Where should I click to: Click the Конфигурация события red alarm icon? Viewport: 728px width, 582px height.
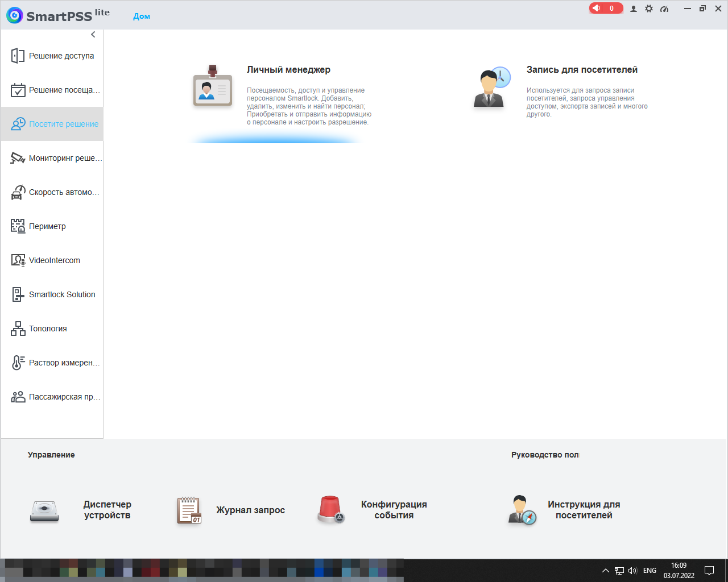(x=331, y=509)
